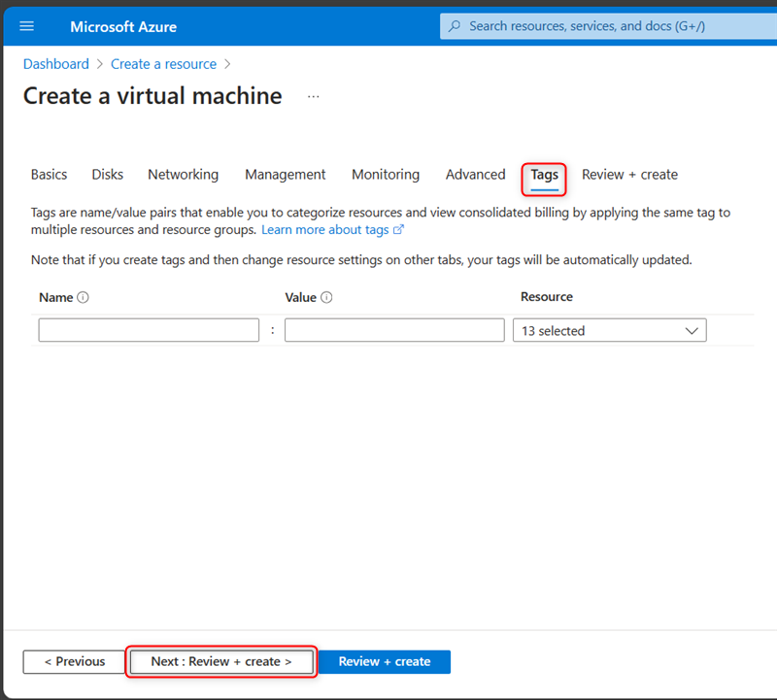Click the external link icon beside tags
This screenshot has width=777, height=700.
(x=398, y=230)
